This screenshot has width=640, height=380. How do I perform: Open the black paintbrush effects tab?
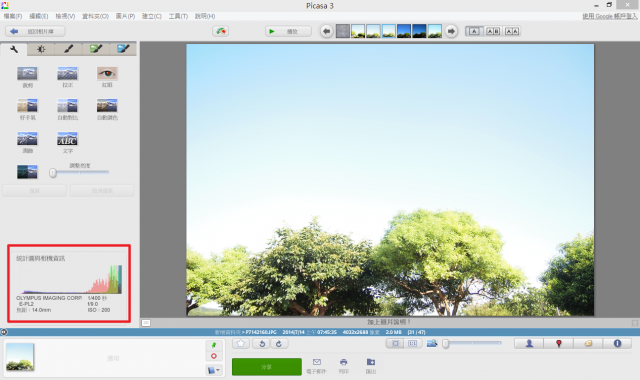pos(68,49)
